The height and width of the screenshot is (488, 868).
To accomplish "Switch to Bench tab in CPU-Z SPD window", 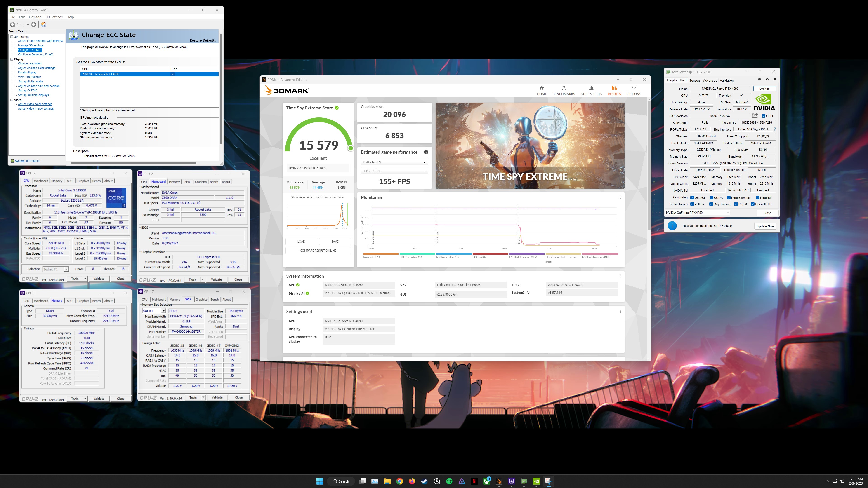I will click(215, 299).
